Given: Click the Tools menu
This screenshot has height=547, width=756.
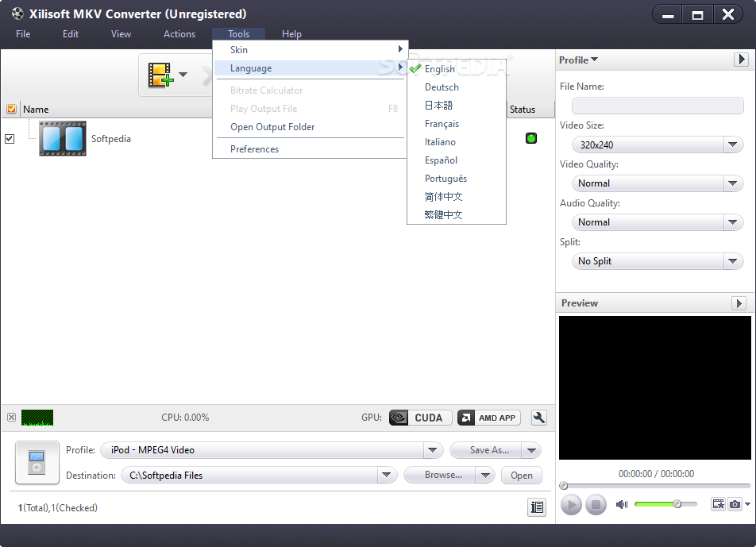Looking at the screenshot, I should coord(239,34).
